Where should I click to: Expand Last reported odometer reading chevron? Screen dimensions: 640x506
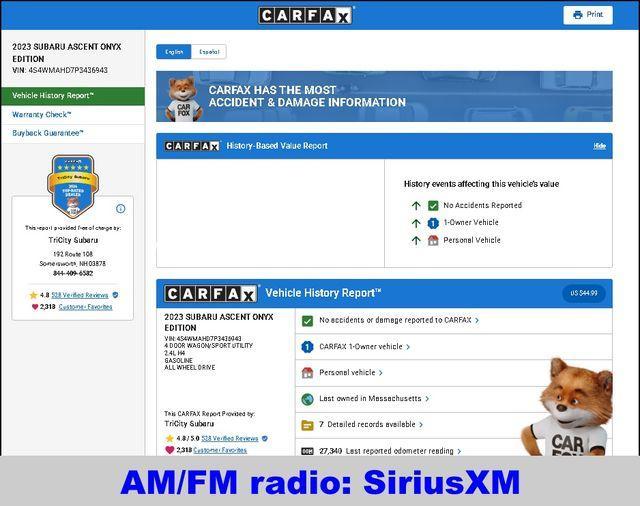click(459, 451)
